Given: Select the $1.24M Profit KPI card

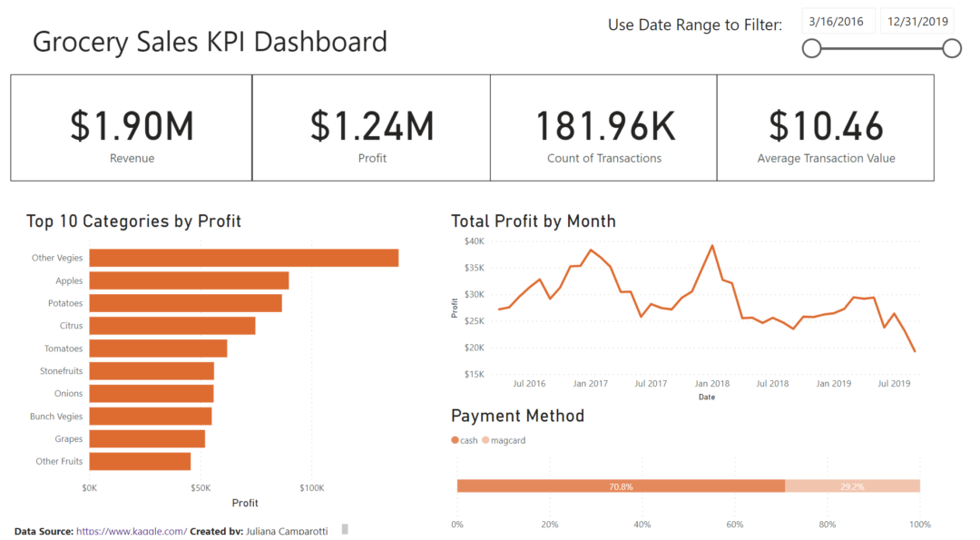Looking at the screenshot, I should (371, 126).
